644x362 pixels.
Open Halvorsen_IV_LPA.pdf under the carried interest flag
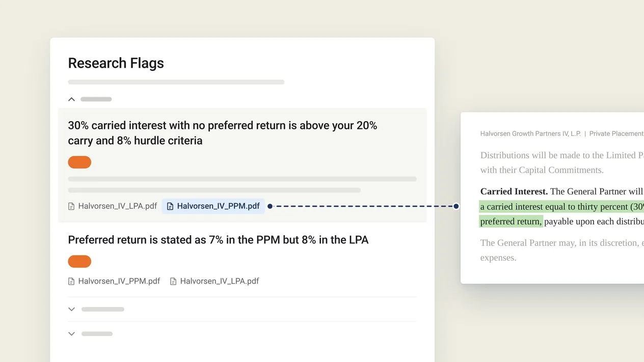coord(113,206)
